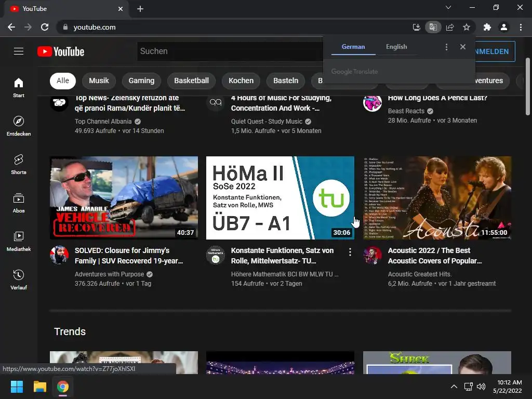
Task: Open the tab search chevron
Action: click(448, 7)
